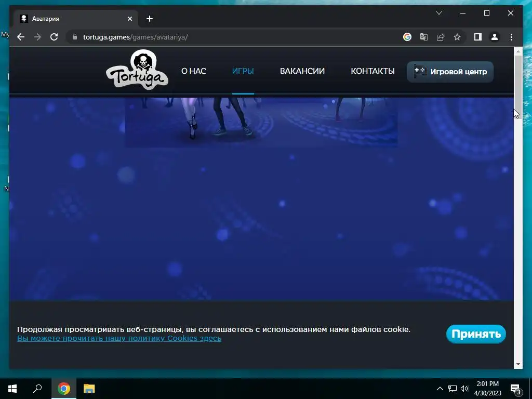Click the dance floor game screenshot
The height and width of the screenshot is (399, 532).
click(261, 122)
